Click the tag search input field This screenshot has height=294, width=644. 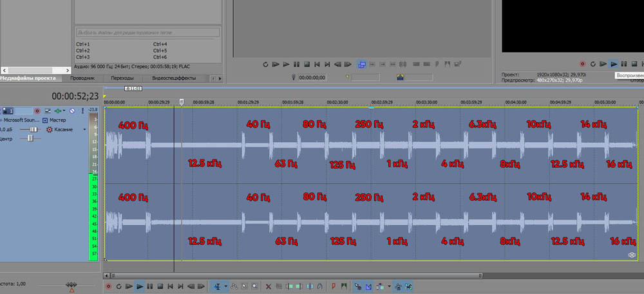coord(147,32)
